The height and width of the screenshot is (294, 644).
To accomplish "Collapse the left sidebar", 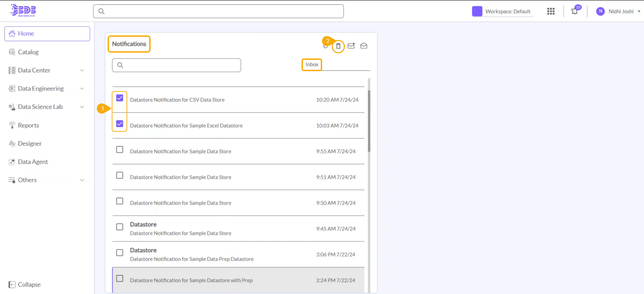I will pyautogui.click(x=25, y=284).
